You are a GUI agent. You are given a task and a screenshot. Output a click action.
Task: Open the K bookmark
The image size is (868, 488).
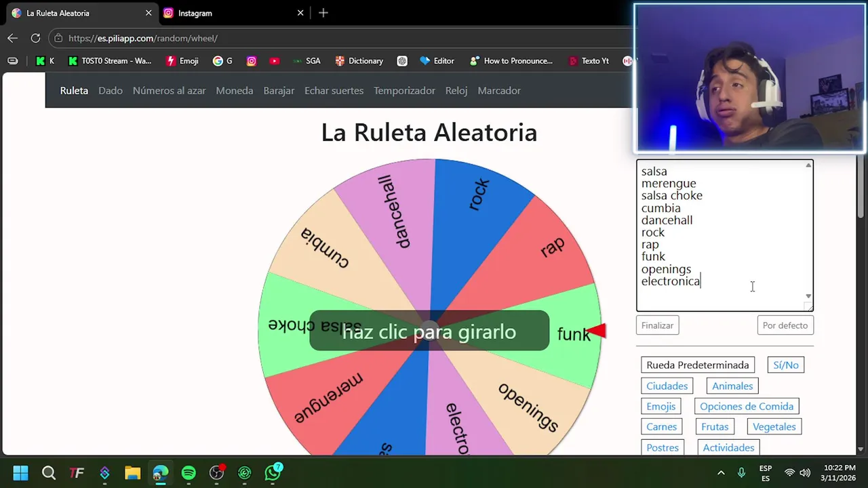(45, 61)
